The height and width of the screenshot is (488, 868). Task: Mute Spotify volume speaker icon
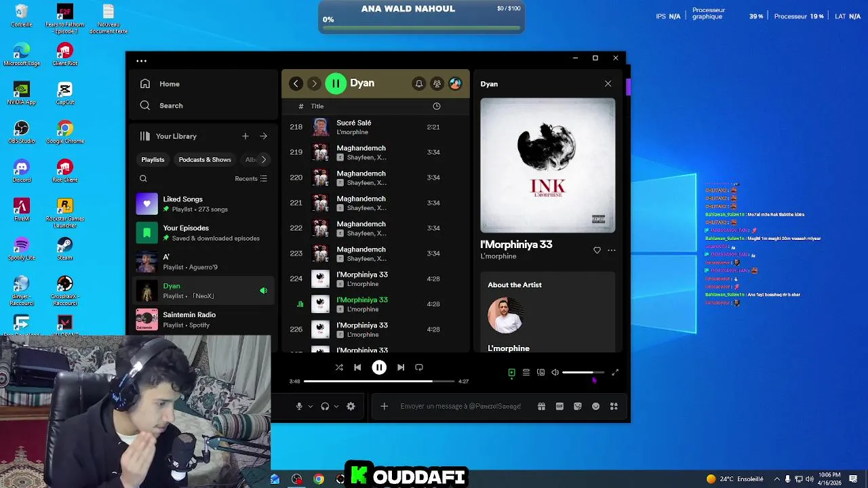555,373
